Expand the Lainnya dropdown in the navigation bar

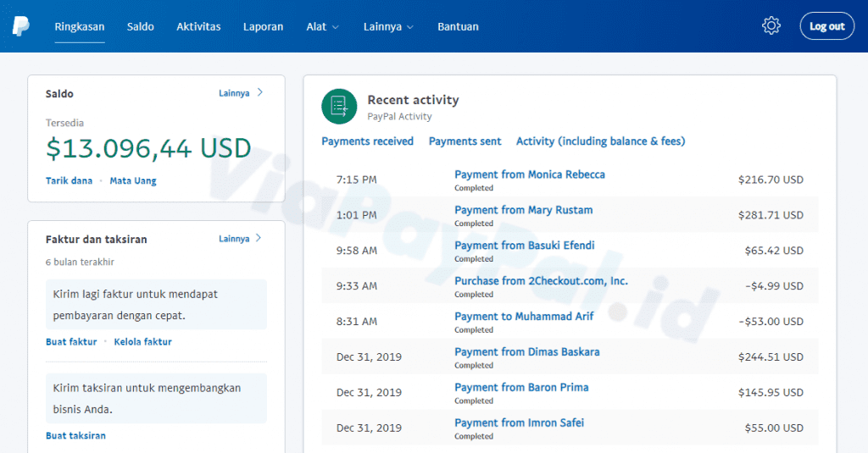(x=388, y=26)
